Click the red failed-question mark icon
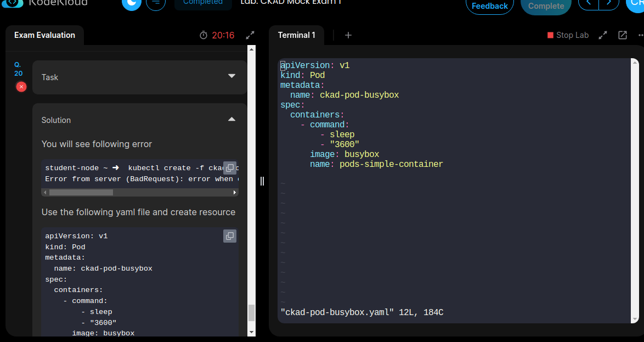This screenshot has width=644, height=342. pos(21,87)
